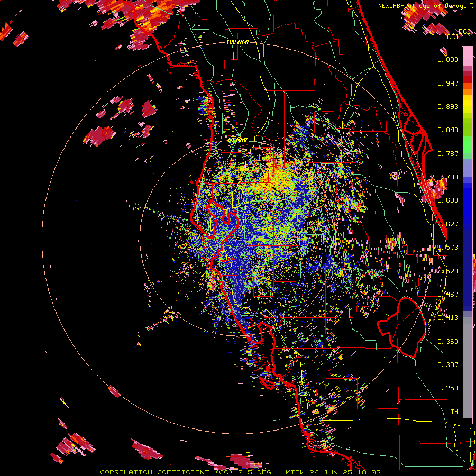The width and height of the screenshot is (476, 476).
Task: Pick the gray band of the color scale
Action: pos(467,368)
